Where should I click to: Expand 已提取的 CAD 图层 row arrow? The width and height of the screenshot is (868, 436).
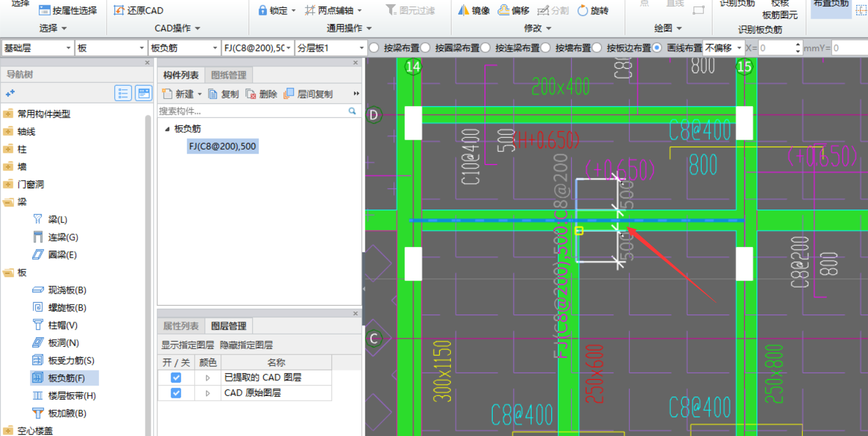pos(208,378)
